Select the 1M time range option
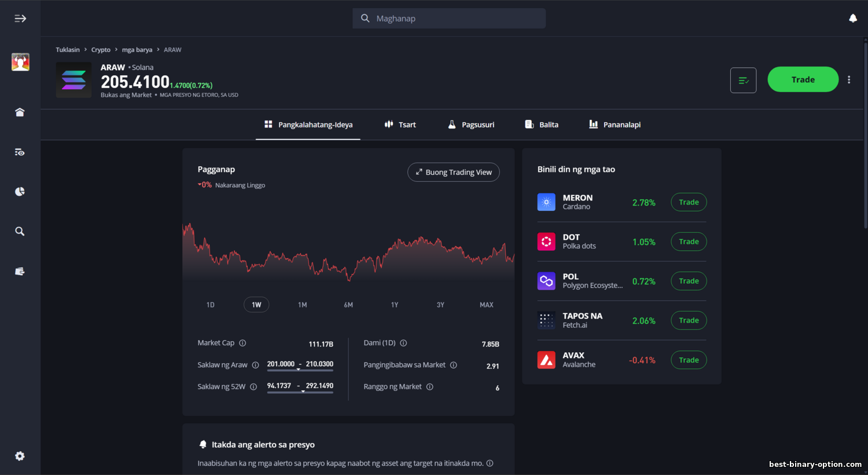Viewport: 868px width, 475px height. click(x=303, y=305)
